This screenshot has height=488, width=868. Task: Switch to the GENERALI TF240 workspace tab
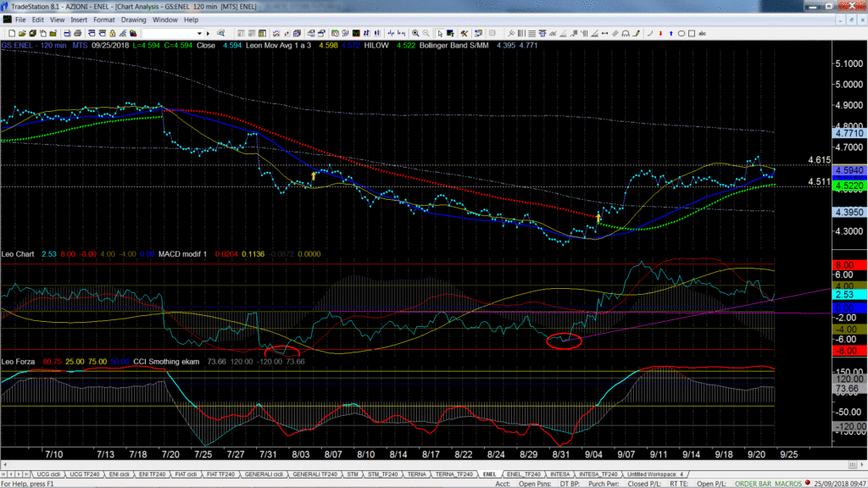click(315, 474)
